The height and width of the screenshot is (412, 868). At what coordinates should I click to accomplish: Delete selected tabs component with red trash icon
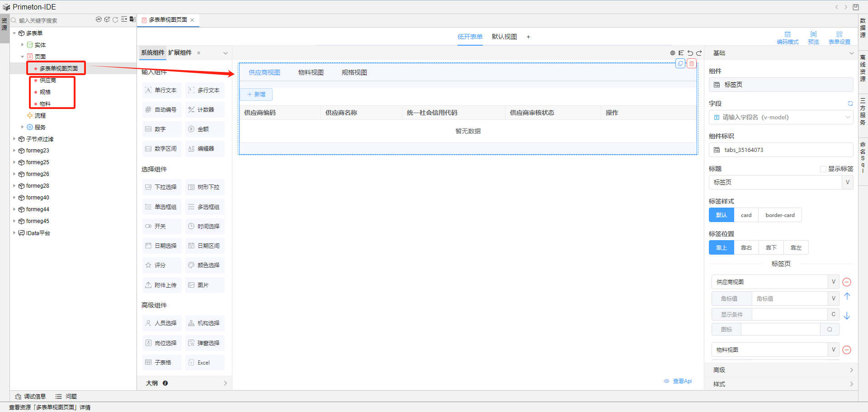point(691,64)
